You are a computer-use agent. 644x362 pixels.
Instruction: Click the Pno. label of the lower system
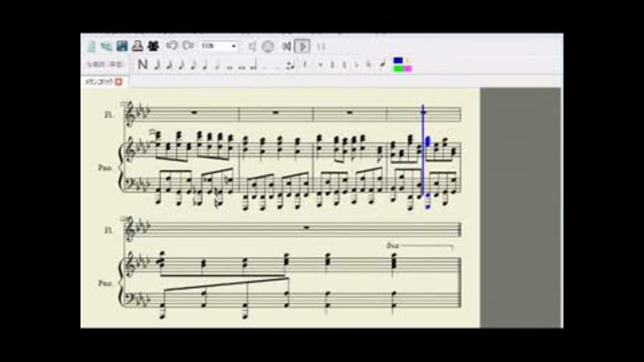tap(105, 284)
